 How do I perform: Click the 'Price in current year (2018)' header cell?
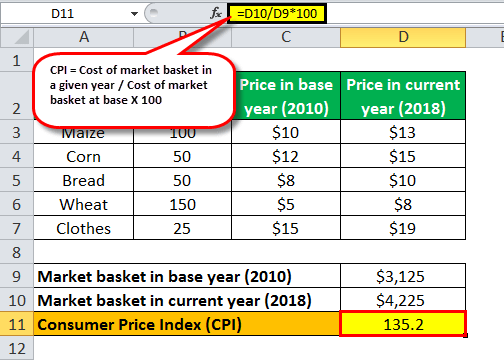pyautogui.click(x=403, y=96)
